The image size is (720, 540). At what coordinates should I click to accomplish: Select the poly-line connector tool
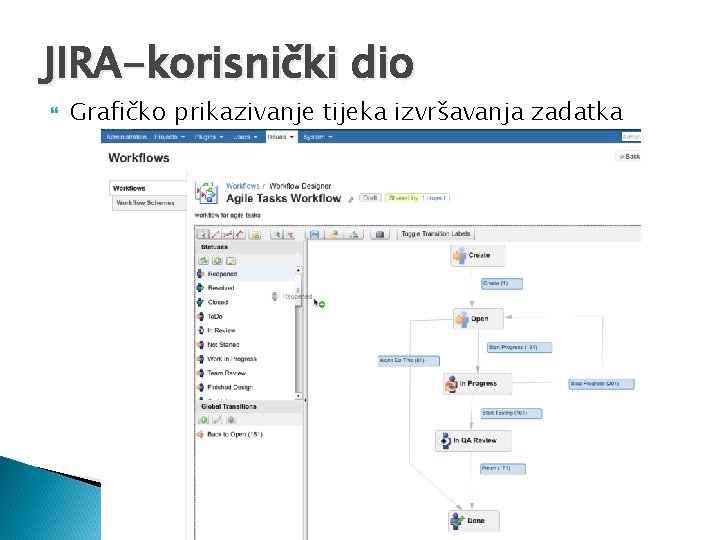point(228,234)
